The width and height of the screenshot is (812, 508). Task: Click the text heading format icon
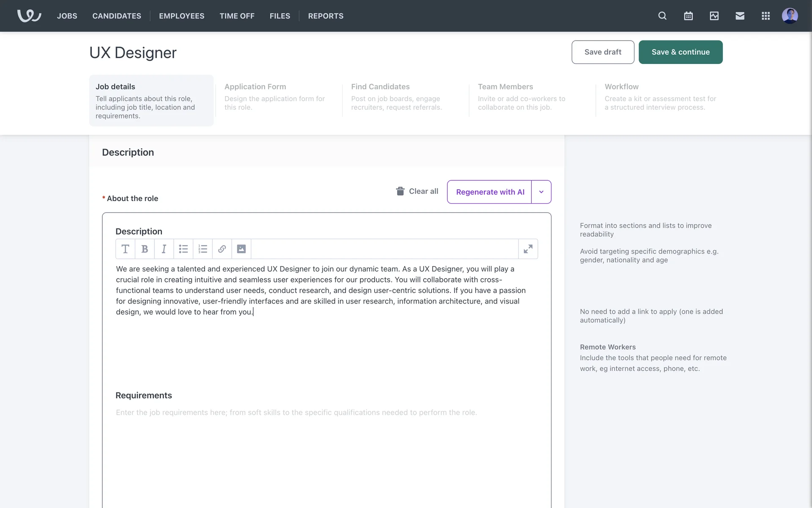[125, 249]
